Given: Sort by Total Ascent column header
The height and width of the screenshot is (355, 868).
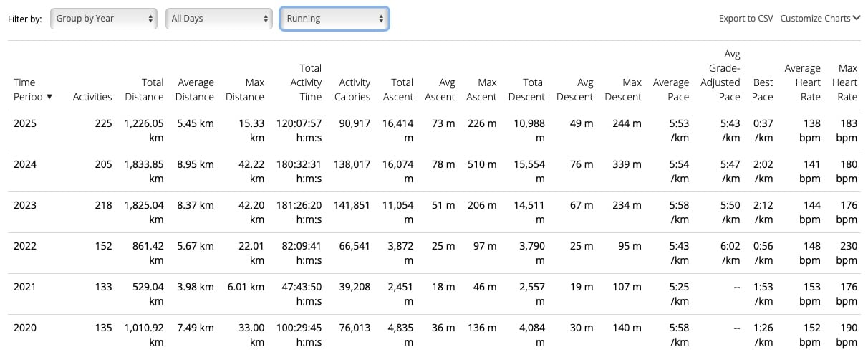Looking at the screenshot, I should coord(397,90).
